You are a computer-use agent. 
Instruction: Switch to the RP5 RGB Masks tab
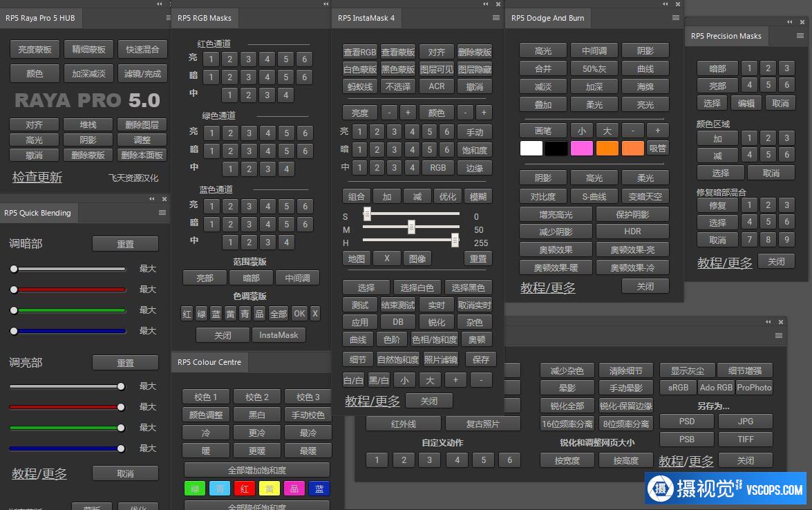[x=205, y=18]
